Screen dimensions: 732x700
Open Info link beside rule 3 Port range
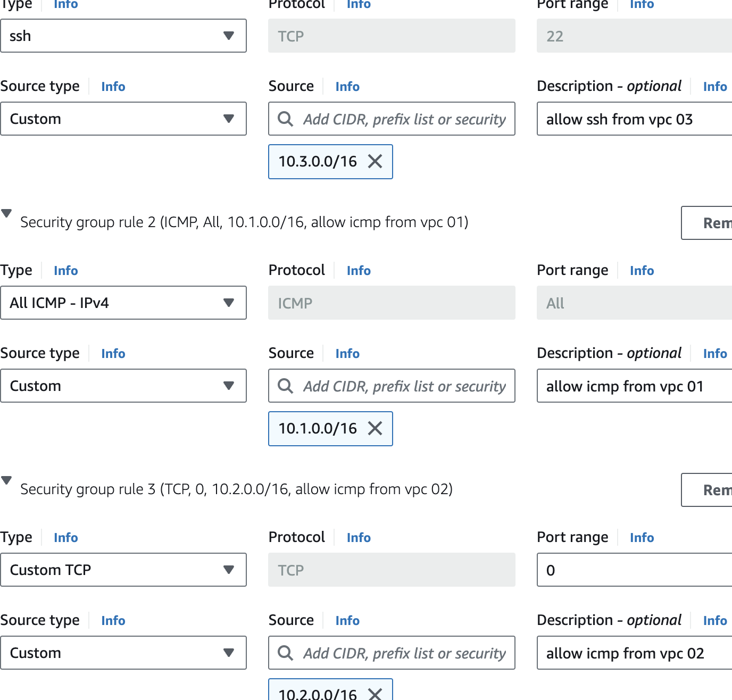642,538
